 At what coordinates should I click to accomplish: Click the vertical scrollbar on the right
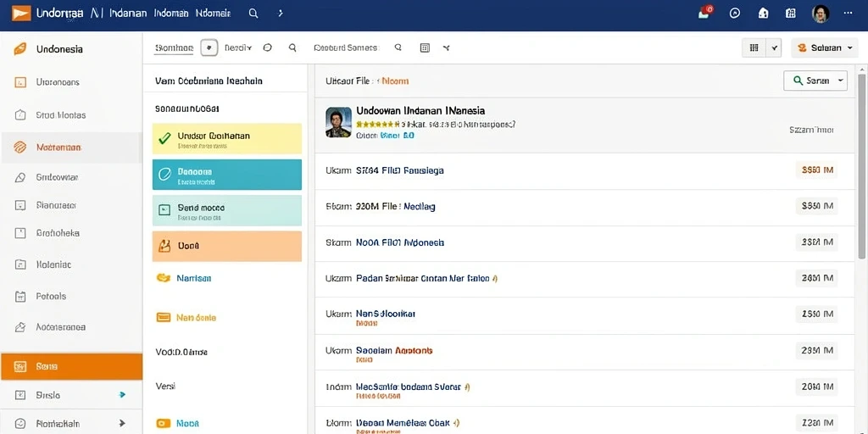pyautogui.click(x=862, y=166)
